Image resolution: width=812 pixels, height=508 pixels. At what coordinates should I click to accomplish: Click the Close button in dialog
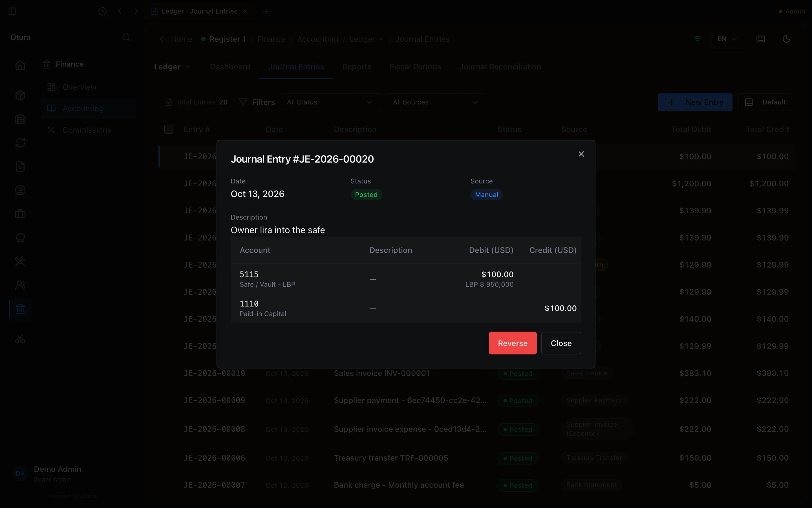pos(561,343)
